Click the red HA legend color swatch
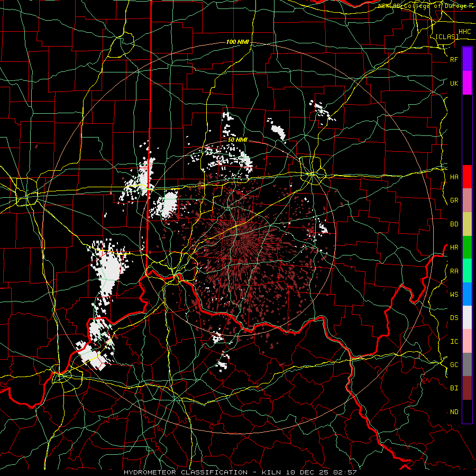This screenshot has height=476, width=476. point(467,177)
